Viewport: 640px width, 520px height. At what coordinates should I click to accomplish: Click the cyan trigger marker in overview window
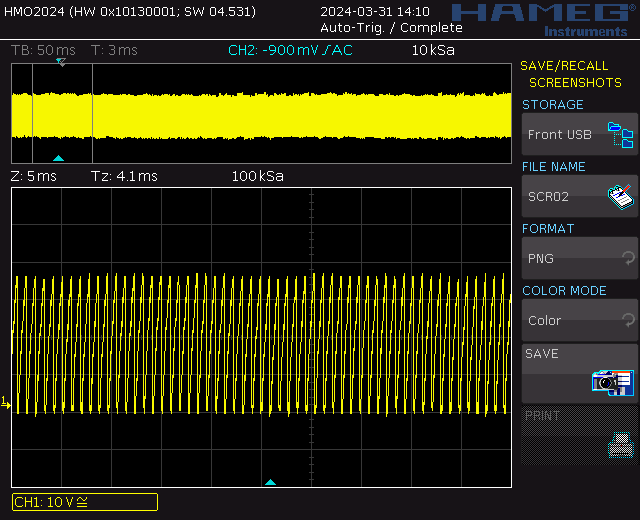pyautogui.click(x=58, y=158)
